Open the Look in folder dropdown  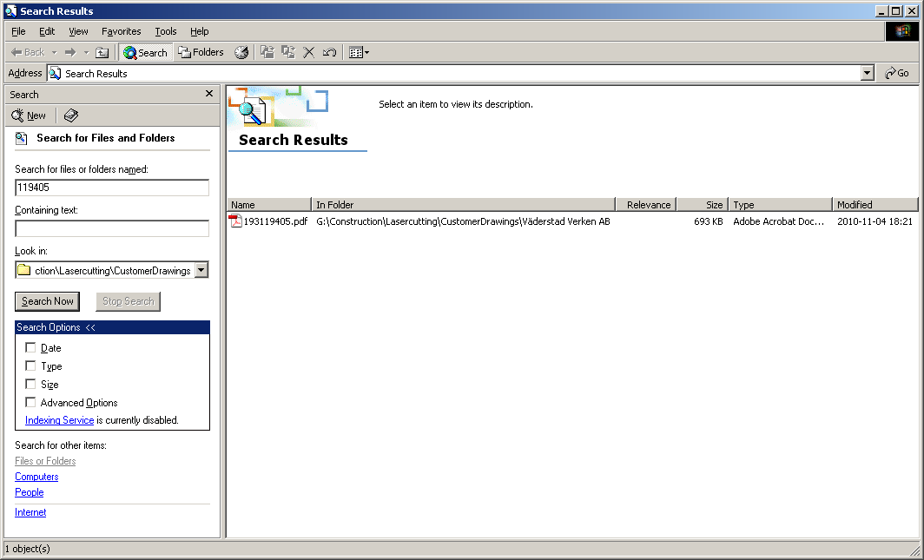201,270
